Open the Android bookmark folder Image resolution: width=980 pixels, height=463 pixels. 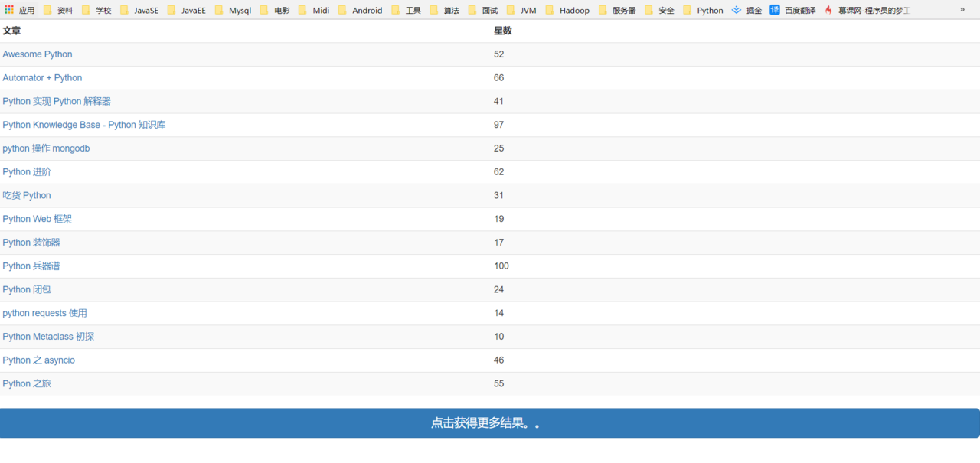pyautogui.click(x=360, y=10)
